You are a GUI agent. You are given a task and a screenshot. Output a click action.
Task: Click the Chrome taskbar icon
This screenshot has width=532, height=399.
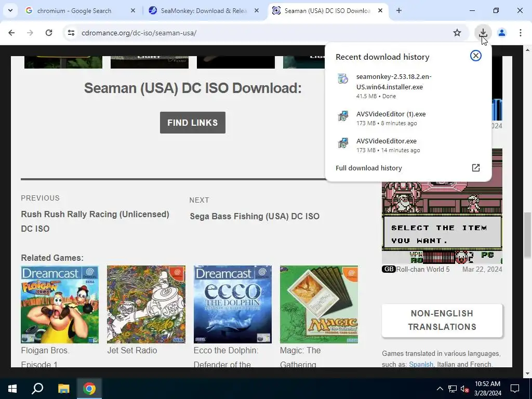point(89,389)
